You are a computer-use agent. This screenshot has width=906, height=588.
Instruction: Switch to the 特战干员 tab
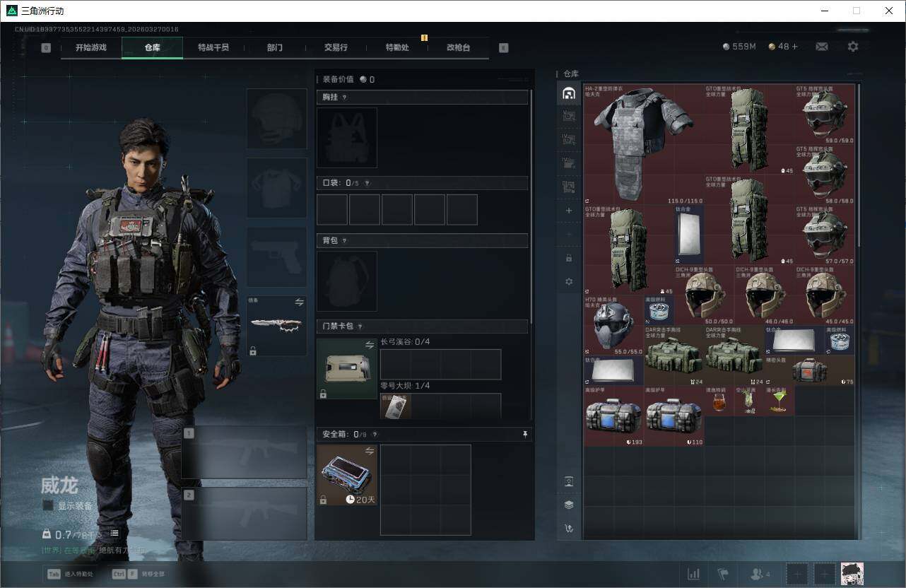point(213,47)
